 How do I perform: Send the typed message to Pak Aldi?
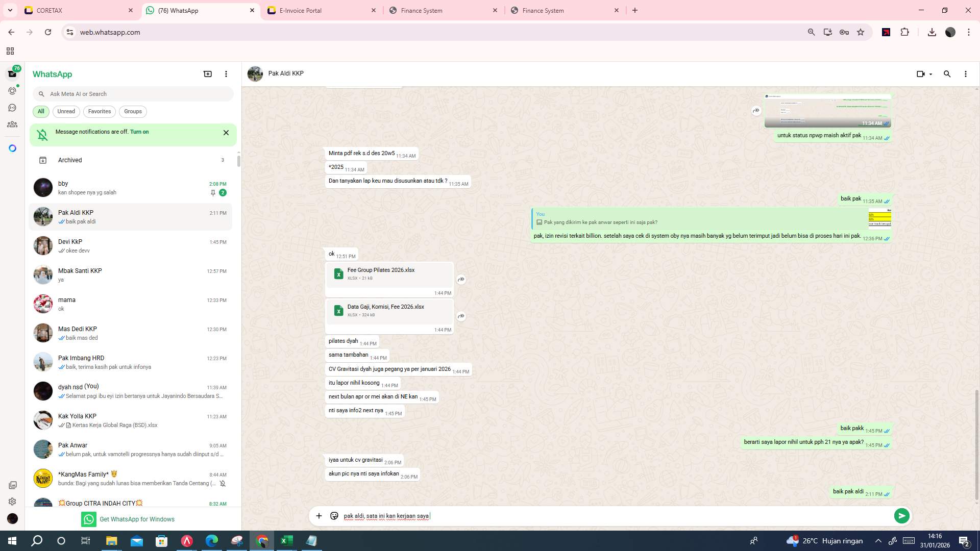(x=901, y=516)
